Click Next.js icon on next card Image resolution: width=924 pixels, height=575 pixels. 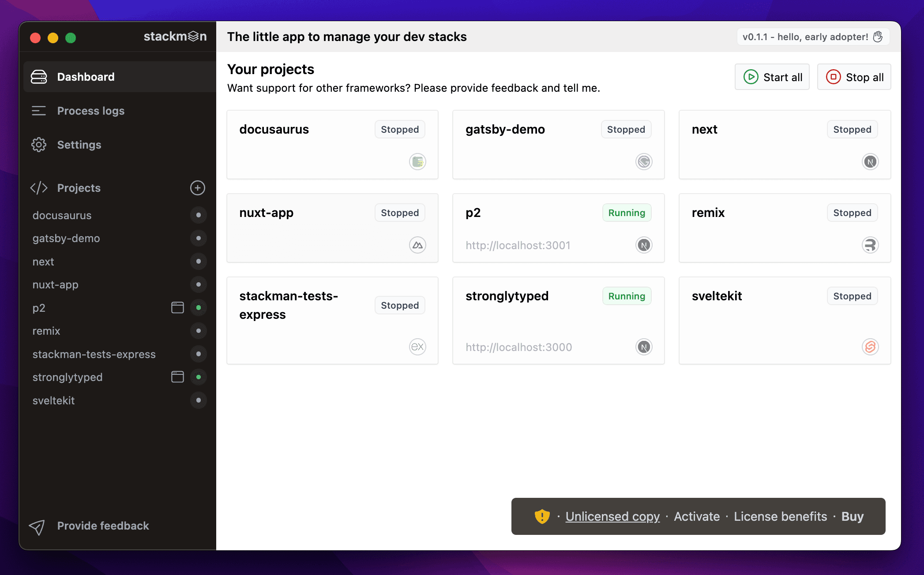[870, 162]
